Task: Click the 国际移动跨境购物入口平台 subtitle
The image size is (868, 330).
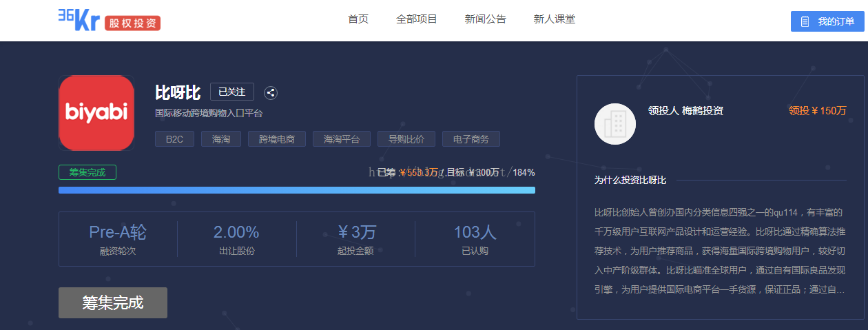Action: point(209,113)
